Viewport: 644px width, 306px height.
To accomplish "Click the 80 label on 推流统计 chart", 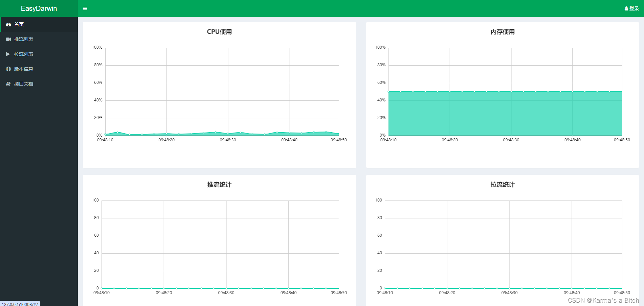I will [96, 218].
